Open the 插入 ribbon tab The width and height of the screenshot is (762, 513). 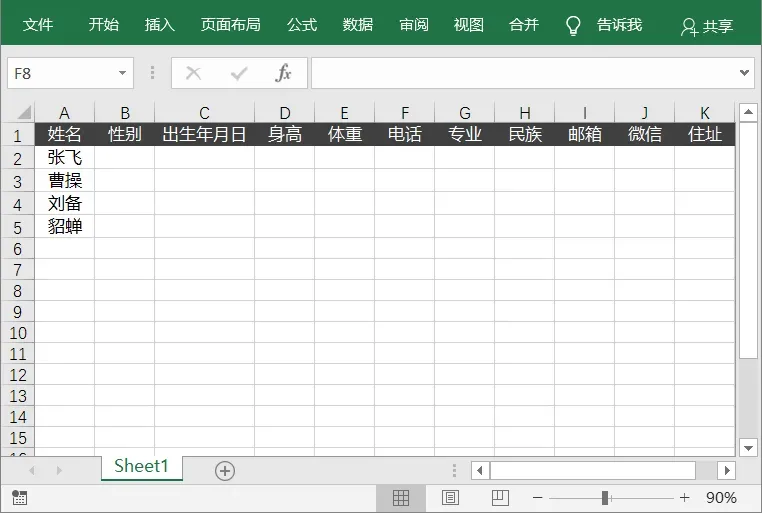(159, 25)
